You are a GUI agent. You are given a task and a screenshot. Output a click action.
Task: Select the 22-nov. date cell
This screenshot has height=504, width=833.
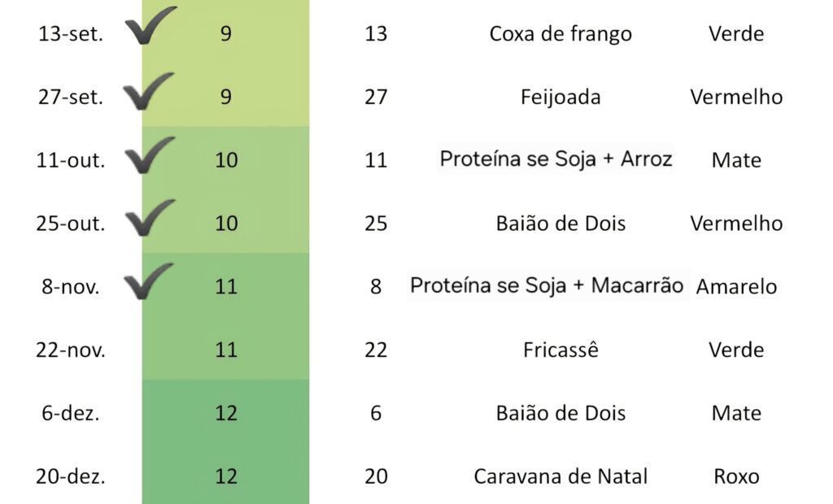[70, 350]
